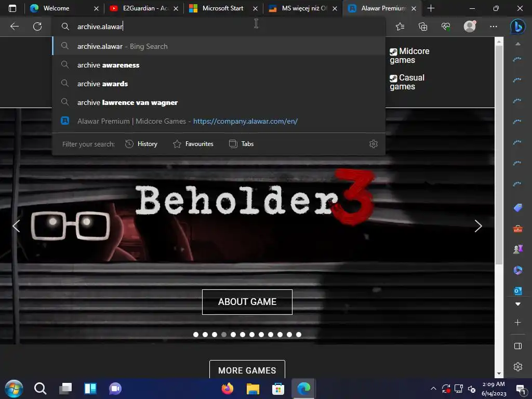Click scrollbar down arrow on page
This screenshot has height=399, width=532.
pos(499,374)
